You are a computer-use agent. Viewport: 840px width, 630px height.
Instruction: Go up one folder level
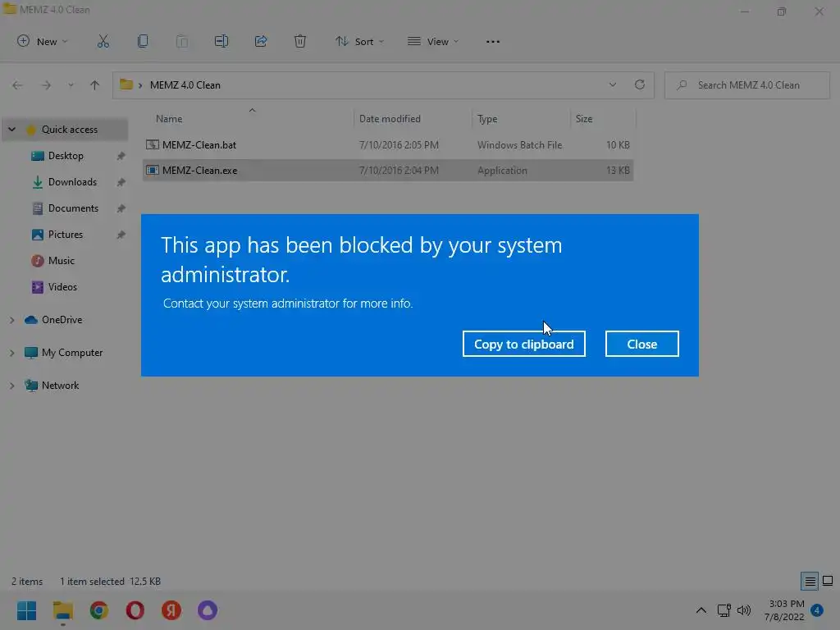(95, 85)
